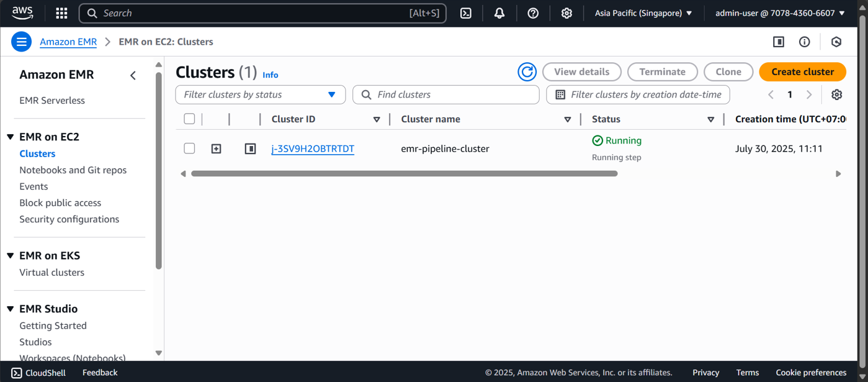Go to Security configurations page
Viewport: 868px width, 382px height.
pyautogui.click(x=69, y=219)
